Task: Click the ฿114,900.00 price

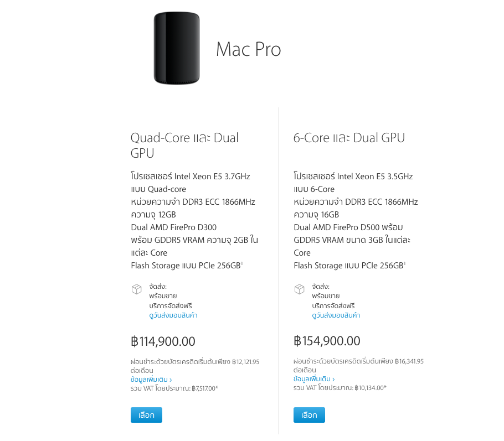Action: pos(163,341)
